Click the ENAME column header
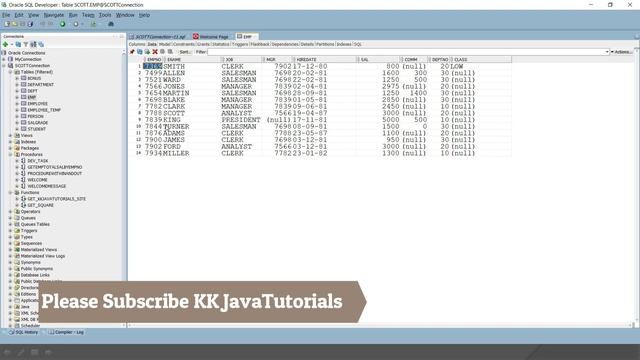Viewport: 640px width, 360px height. pos(192,60)
